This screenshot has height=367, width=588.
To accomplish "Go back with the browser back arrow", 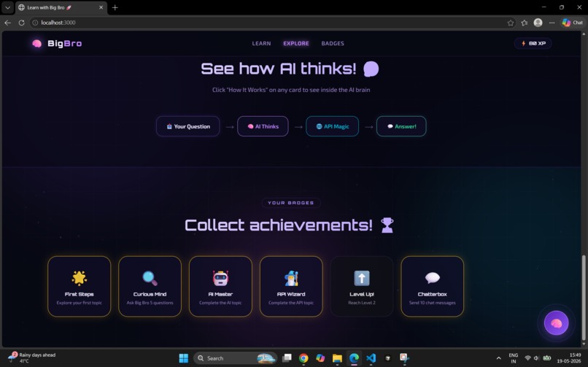I will click(7, 23).
